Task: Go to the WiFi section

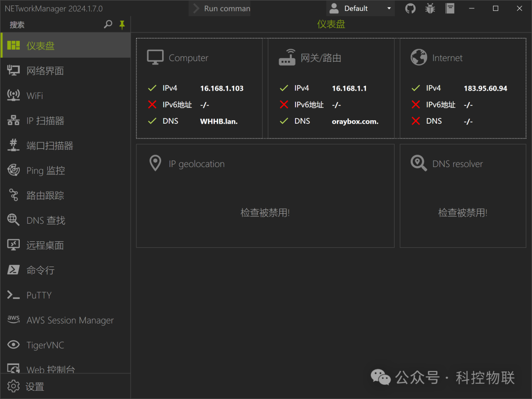Action: click(66, 96)
